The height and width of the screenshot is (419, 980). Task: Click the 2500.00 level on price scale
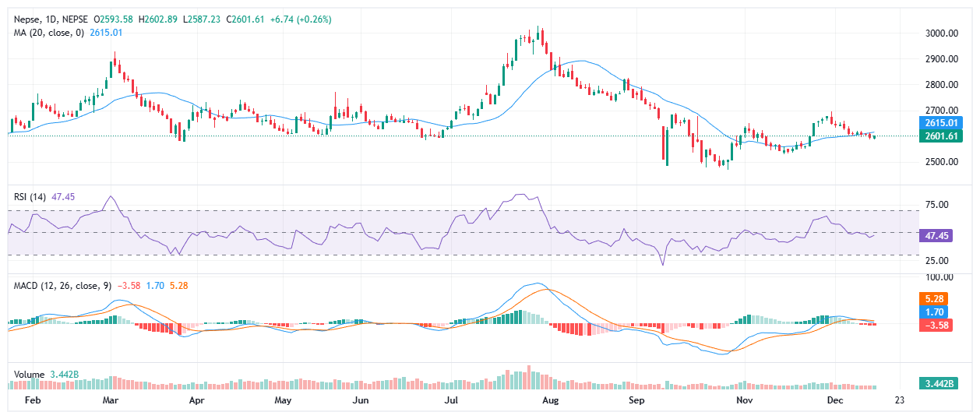[941, 162]
